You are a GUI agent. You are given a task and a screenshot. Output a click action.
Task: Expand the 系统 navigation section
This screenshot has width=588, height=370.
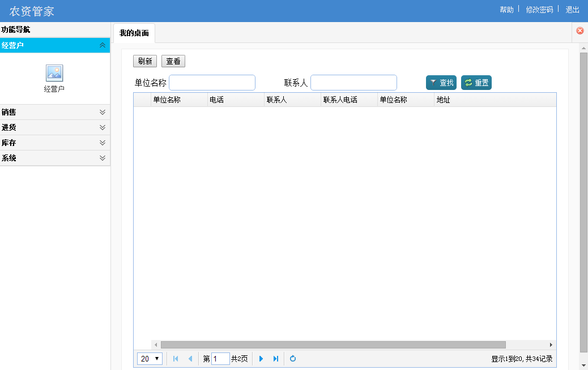(103, 158)
